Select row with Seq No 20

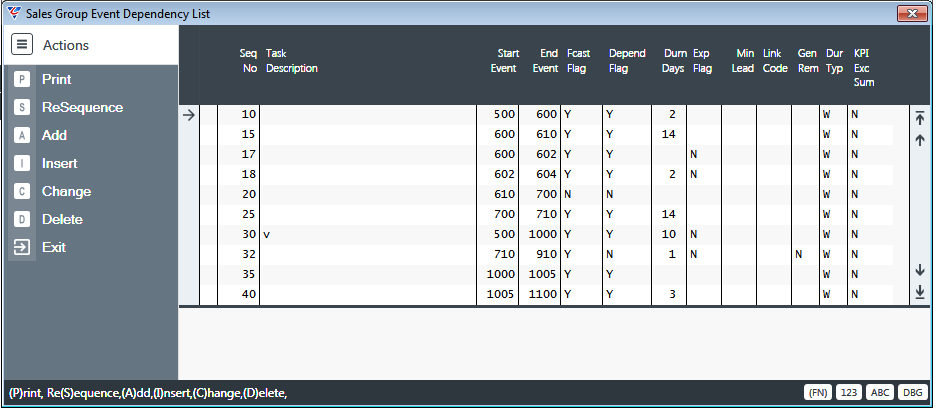546,195
